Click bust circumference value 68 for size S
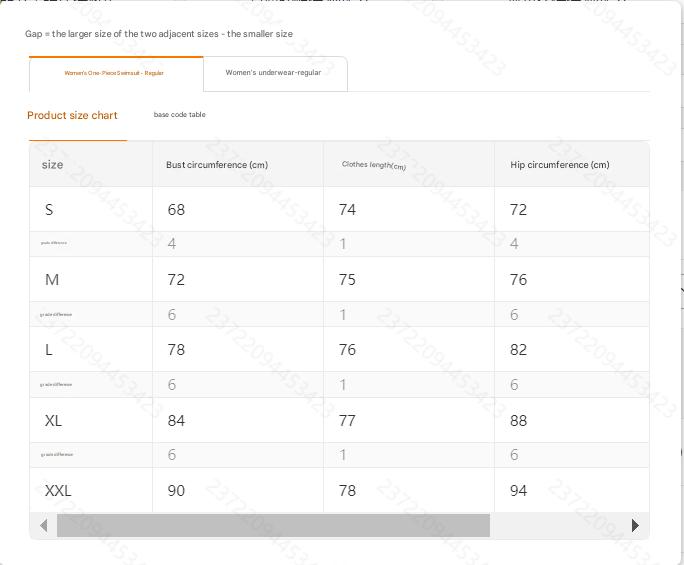 [x=176, y=209]
